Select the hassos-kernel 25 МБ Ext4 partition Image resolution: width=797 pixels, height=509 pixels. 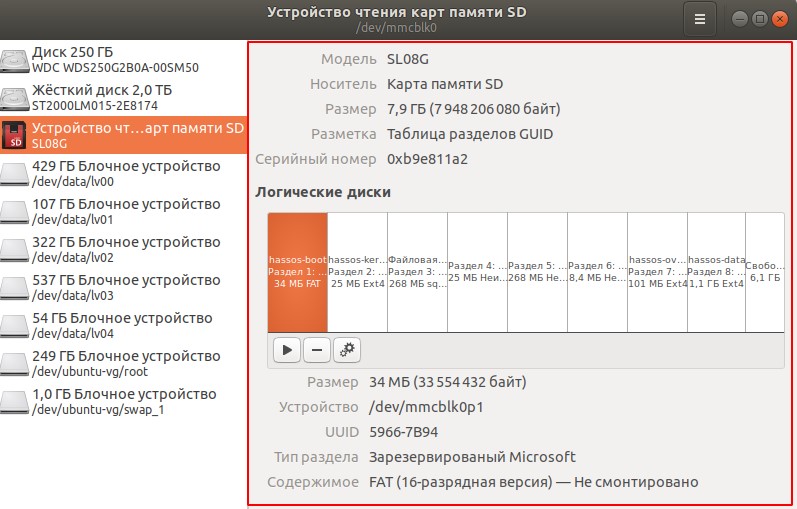[357, 271]
